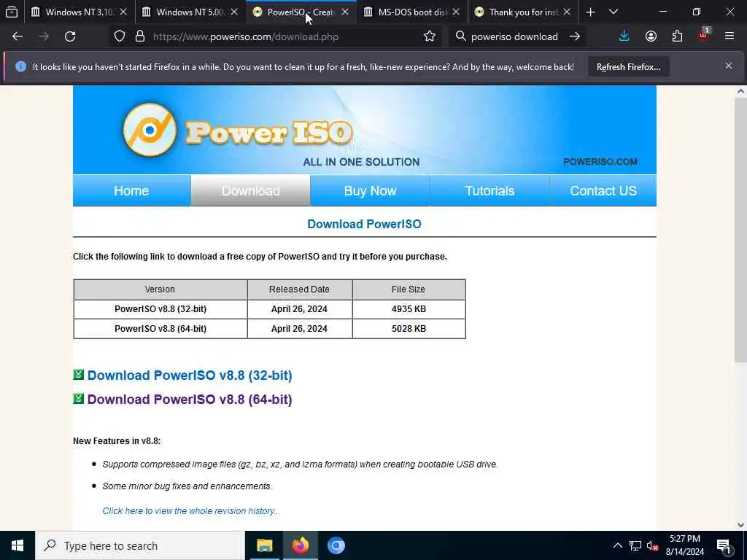
Task: Show hidden system tray icons
Action: point(617,545)
